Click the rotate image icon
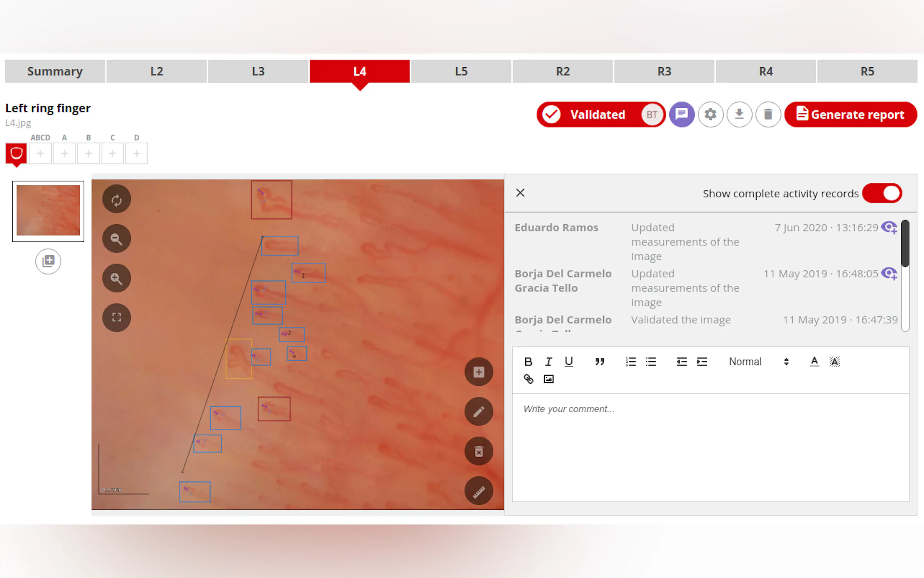This screenshot has height=578, width=924. pos(116,200)
